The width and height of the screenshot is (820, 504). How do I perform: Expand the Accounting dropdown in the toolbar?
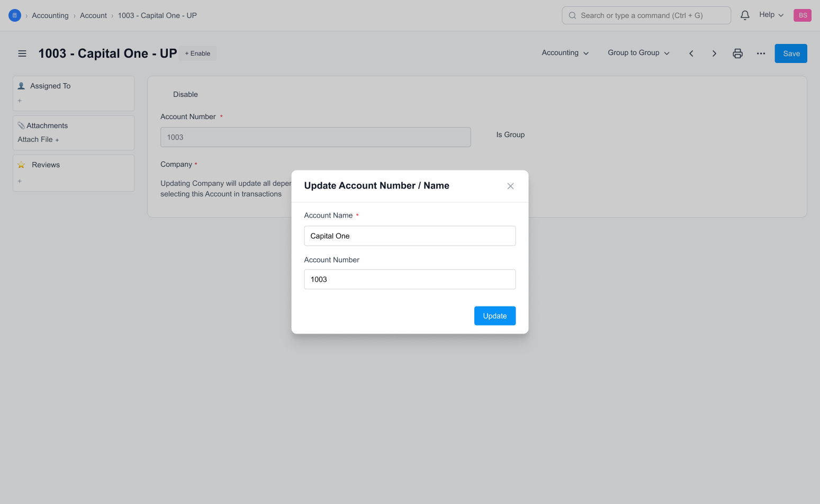565,53
